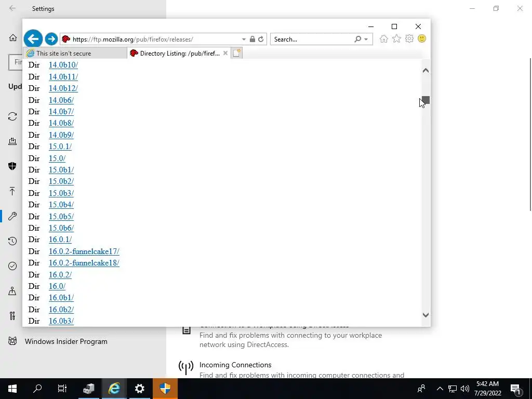Open the Windows Start menu
This screenshot has height=399, width=532.
12,389
